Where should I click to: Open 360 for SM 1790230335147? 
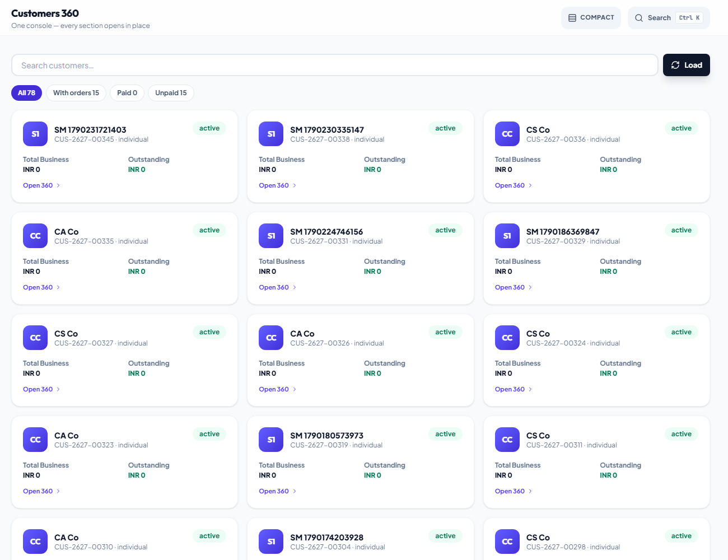pos(277,185)
